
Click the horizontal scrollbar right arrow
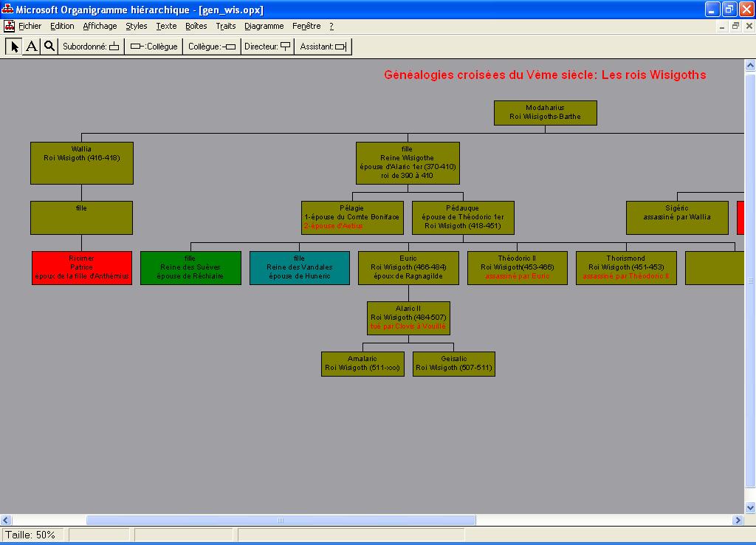738,521
